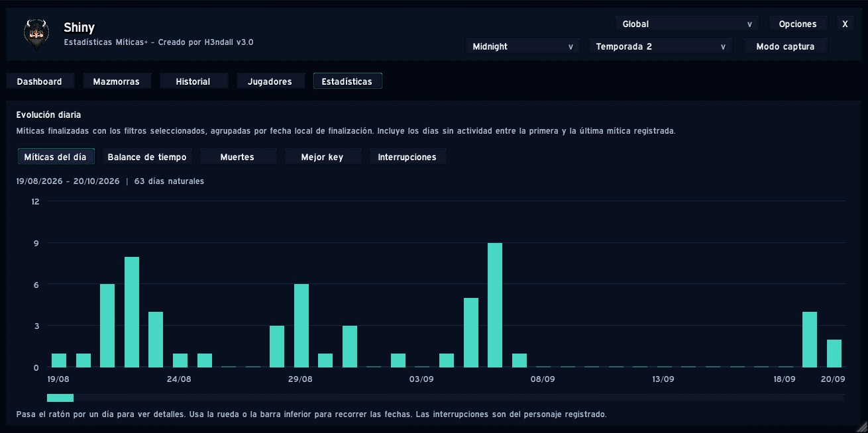Click the 13/09 axis date label
The height and width of the screenshot is (433, 868).
pos(663,379)
